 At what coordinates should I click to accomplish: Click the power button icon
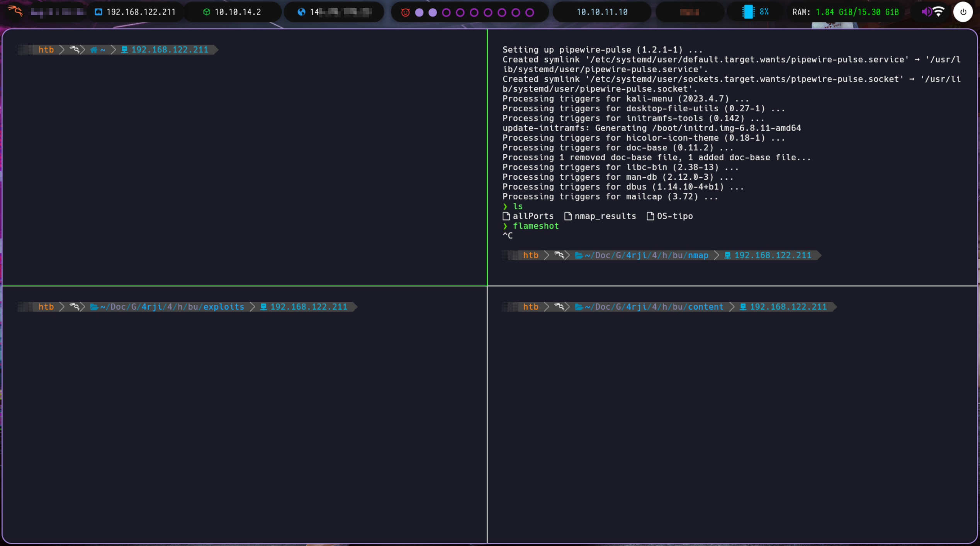pos(963,12)
